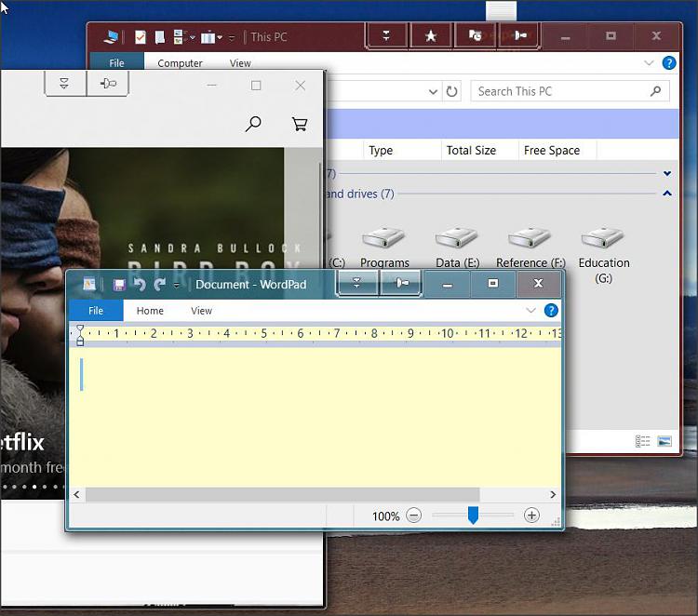Click the WordPad horizontal scrollbar thumb
The width and height of the screenshot is (698, 616).
coord(283,494)
